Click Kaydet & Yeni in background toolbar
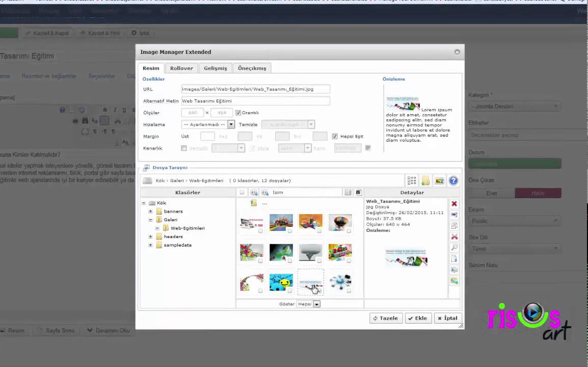 [x=100, y=33]
